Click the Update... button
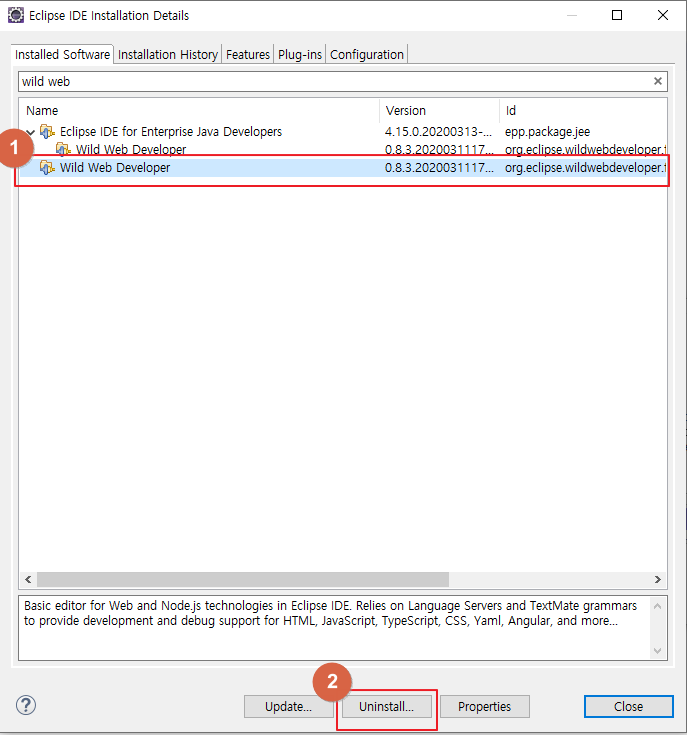Viewport: 687px width, 735px height. point(288,706)
